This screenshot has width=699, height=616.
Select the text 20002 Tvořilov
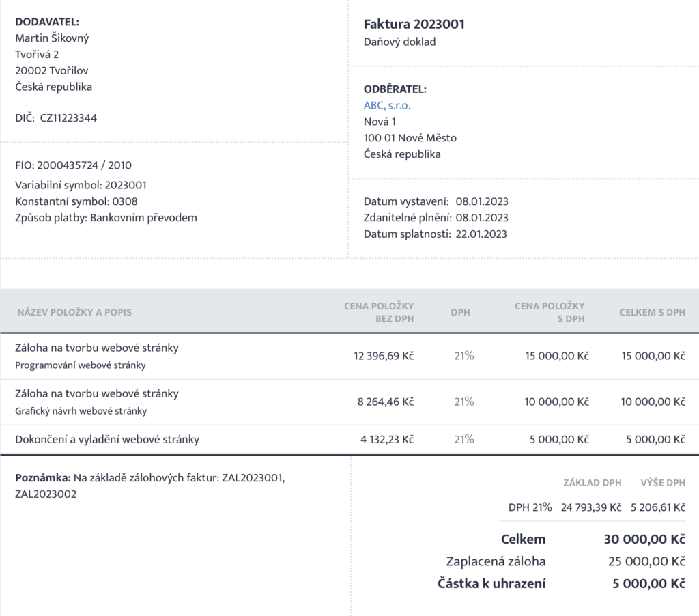pos(52,70)
